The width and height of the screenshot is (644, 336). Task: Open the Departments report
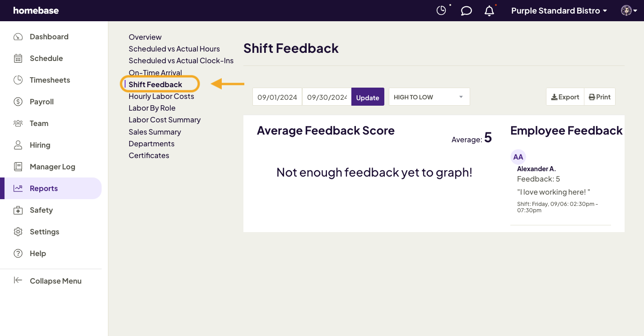click(151, 144)
